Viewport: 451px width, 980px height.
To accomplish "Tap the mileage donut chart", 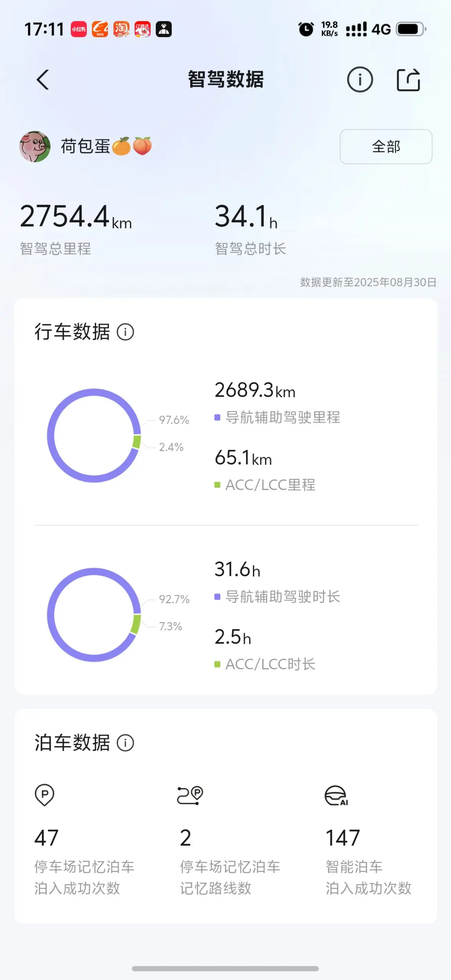I will [x=94, y=435].
